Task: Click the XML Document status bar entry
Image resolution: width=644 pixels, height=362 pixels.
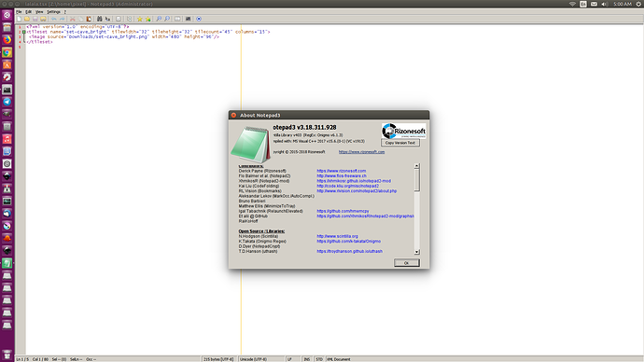Action: (339, 359)
